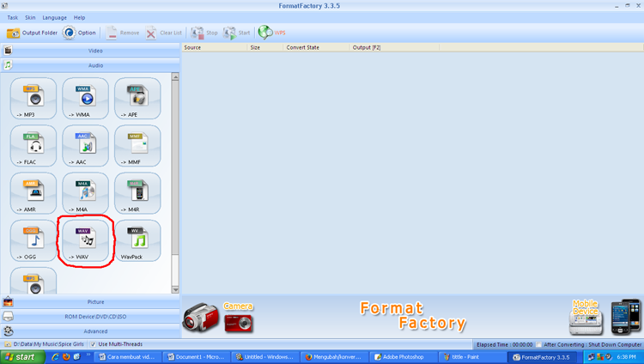Screen dimensions: 644x364
Task: Click the Size column header
Action: (x=265, y=48)
